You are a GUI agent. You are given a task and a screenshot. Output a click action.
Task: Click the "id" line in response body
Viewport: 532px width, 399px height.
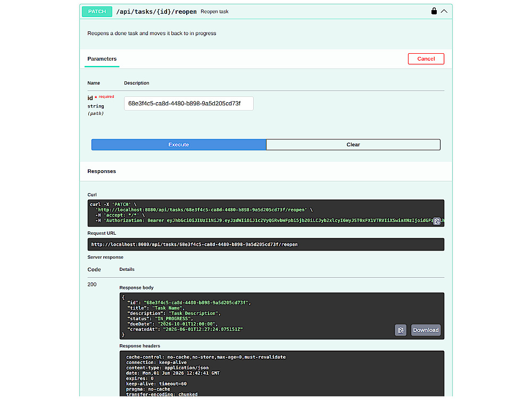(x=189, y=303)
